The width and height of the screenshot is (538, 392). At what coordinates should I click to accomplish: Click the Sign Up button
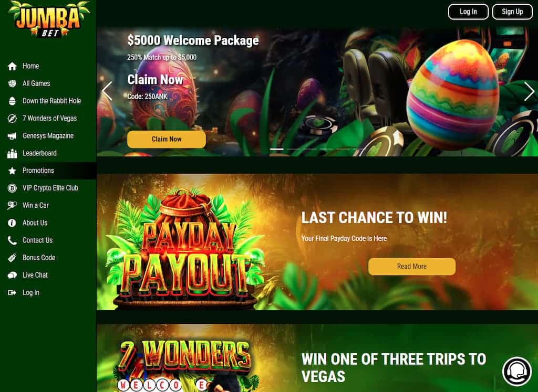(x=512, y=12)
